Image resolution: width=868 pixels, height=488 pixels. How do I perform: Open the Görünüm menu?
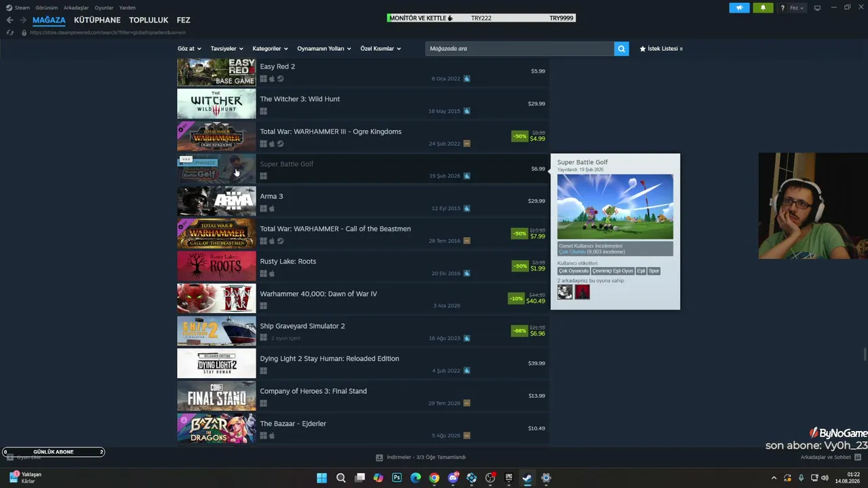pyautogui.click(x=46, y=7)
